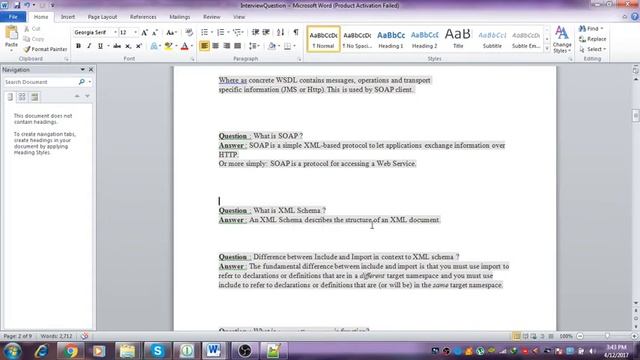Click the Paste icon in Clipboard group

click(11, 33)
